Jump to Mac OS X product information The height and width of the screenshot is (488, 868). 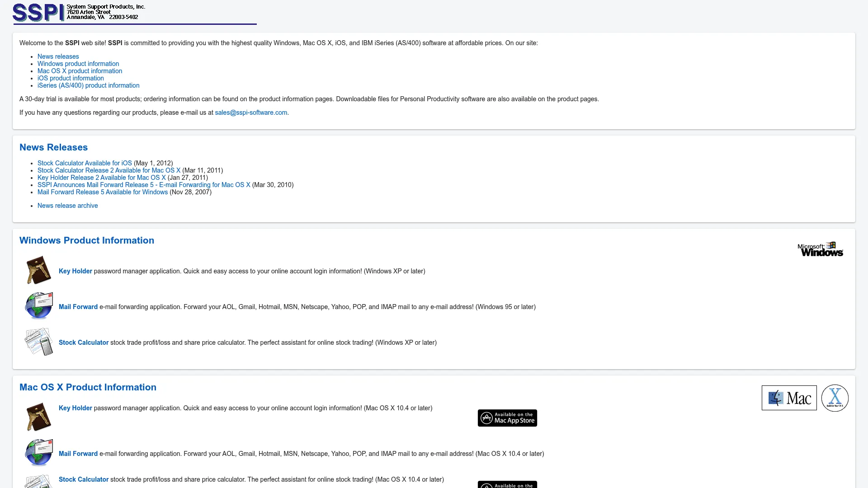click(x=80, y=71)
